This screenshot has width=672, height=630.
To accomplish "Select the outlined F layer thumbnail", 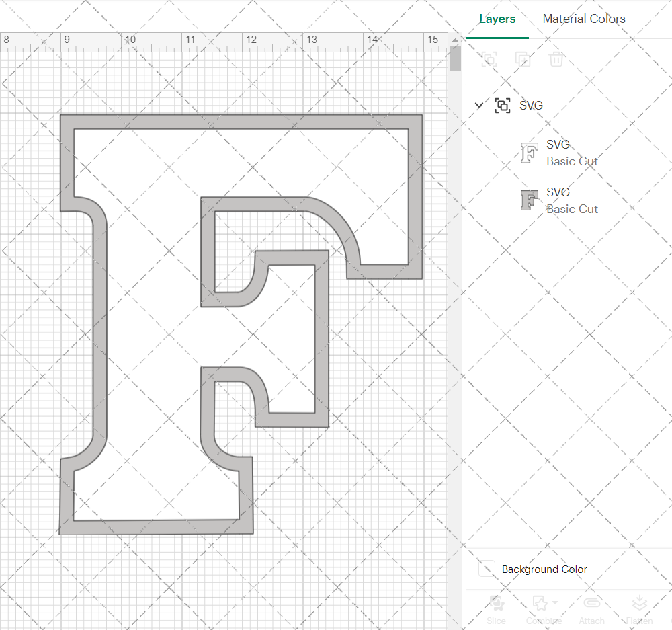I will (530, 153).
